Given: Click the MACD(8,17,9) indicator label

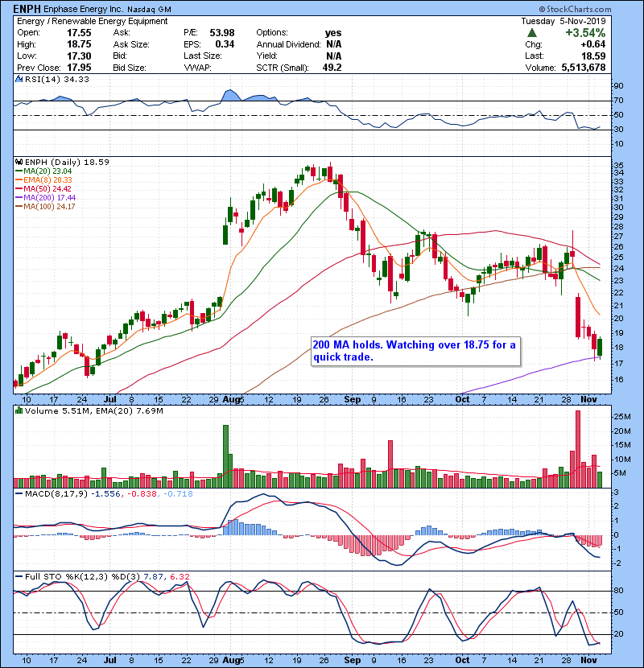Looking at the screenshot, I should tap(56, 494).
